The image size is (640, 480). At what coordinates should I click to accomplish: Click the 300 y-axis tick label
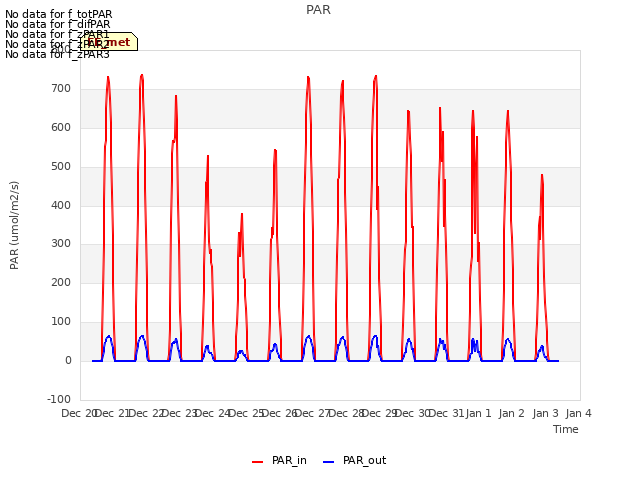tap(61, 244)
